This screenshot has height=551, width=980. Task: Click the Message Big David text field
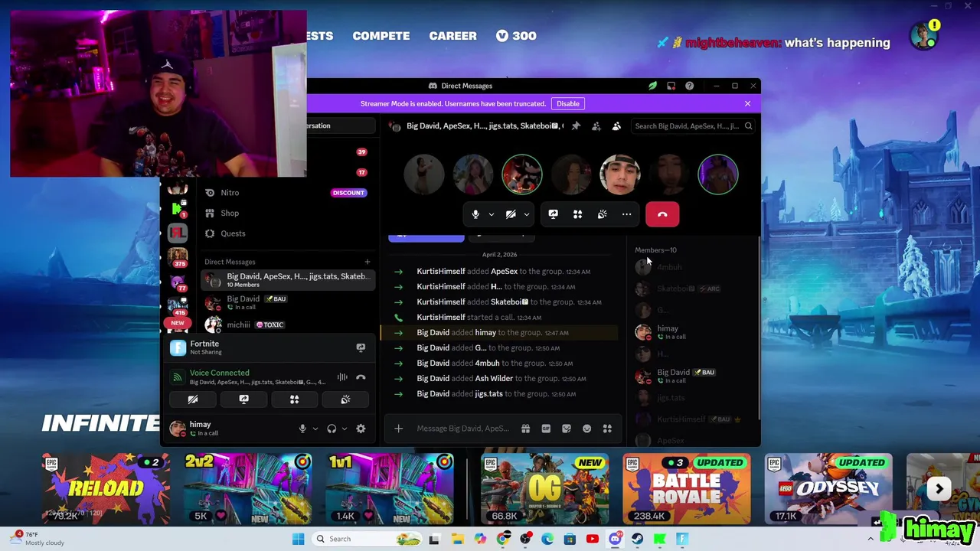463,429
